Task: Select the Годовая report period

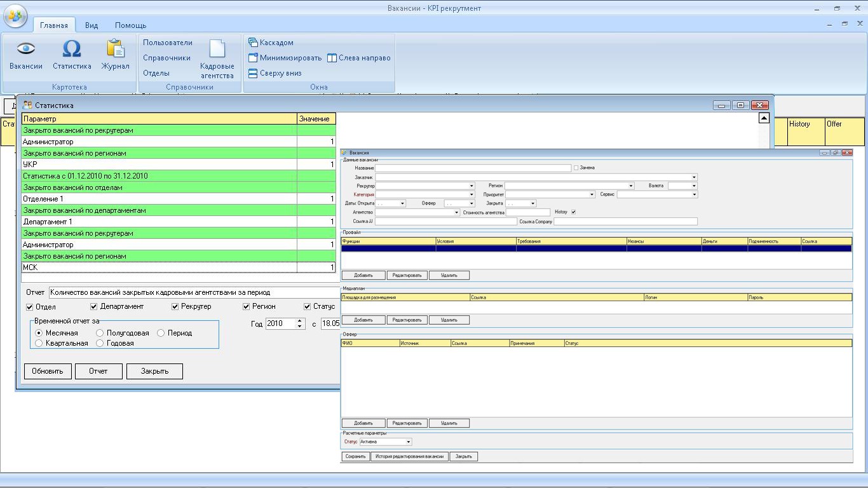Action: (x=100, y=343)
